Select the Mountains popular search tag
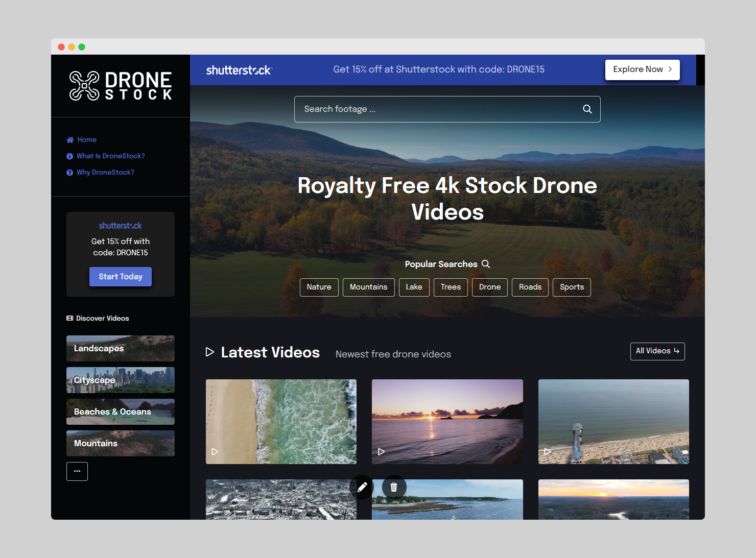The height and width of the screenshot is (558, 756). [x=368, y=287]
